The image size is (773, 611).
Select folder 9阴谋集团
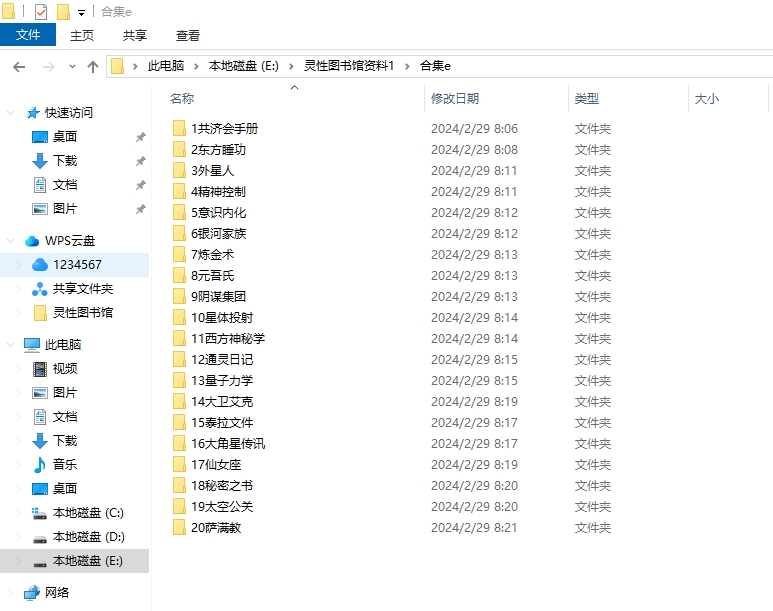[218, 296]
